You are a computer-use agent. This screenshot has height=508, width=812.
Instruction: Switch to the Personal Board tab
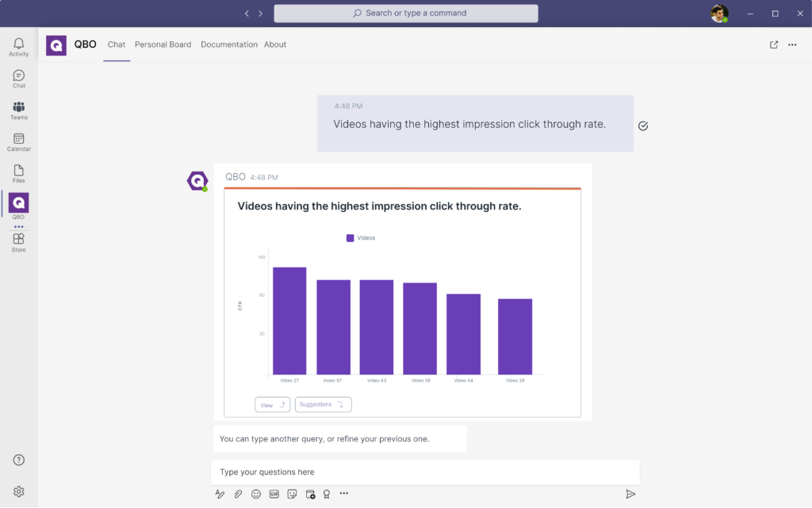pos(163,45)
